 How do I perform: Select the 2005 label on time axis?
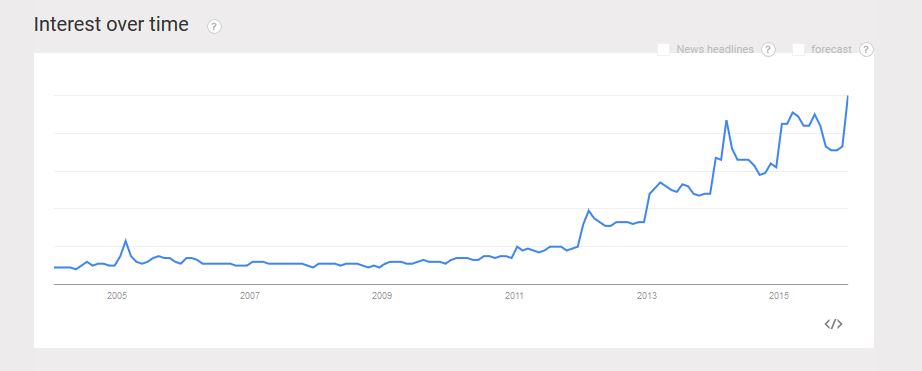tap(117, 296)
